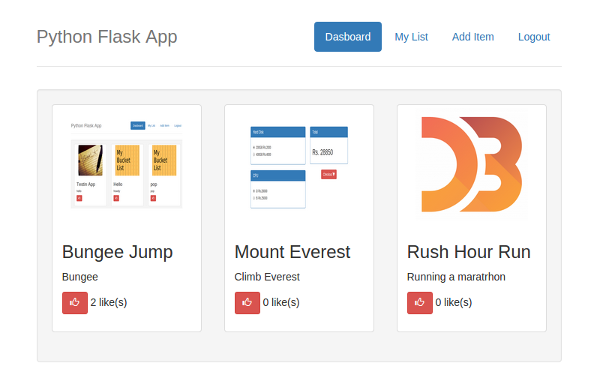This screenshot has width=600, height=375.
Task: Open the Bungee Jump thumbnail image
Action: coord(127,165)
